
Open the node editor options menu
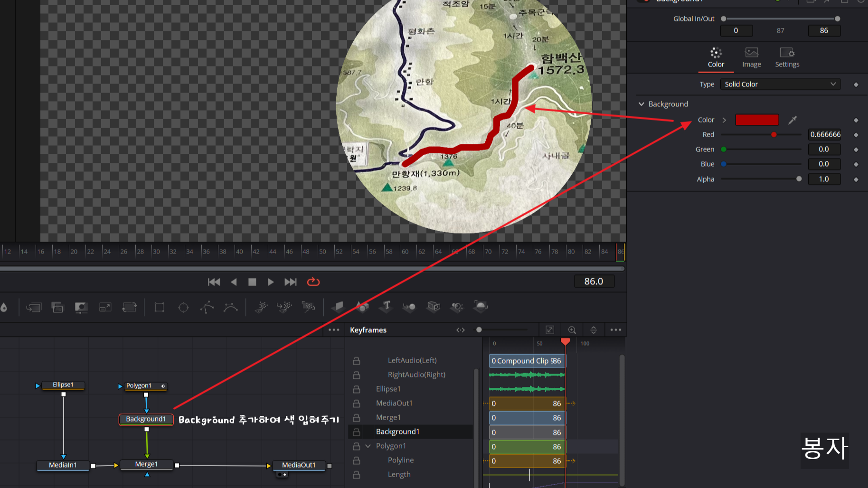coord(334,330)
